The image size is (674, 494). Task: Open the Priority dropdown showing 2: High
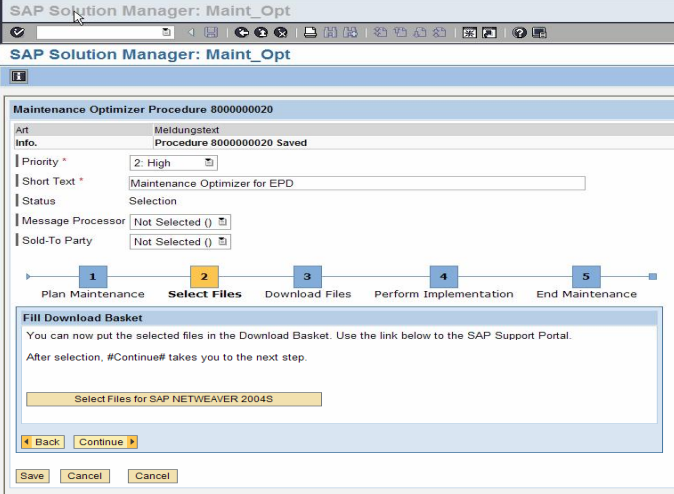(209, 163)
